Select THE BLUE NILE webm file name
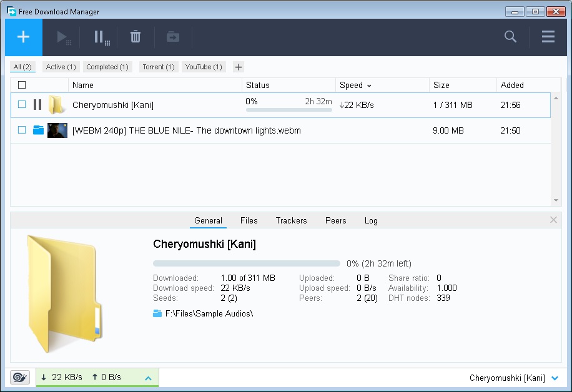 click(187, 130)
